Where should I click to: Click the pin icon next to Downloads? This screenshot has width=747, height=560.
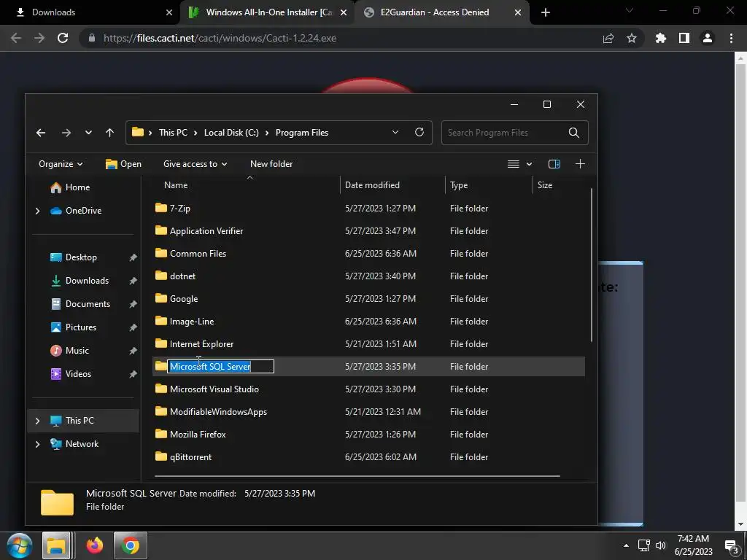(133, 281)
